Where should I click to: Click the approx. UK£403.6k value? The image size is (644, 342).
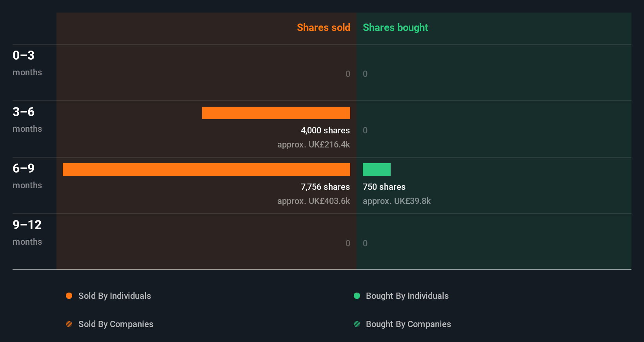[313, 201]
